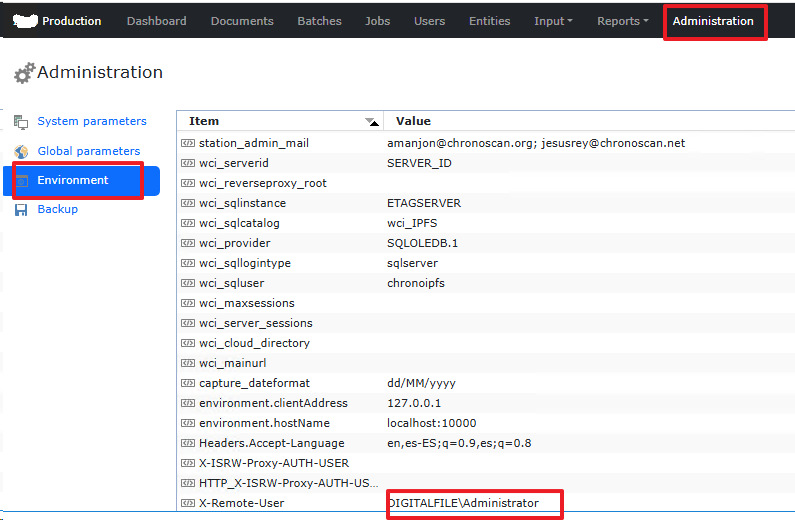This screenshot has width=795, height=520.
Task: Go to the Dashboard tab
Action: click(x=155, y=21)
